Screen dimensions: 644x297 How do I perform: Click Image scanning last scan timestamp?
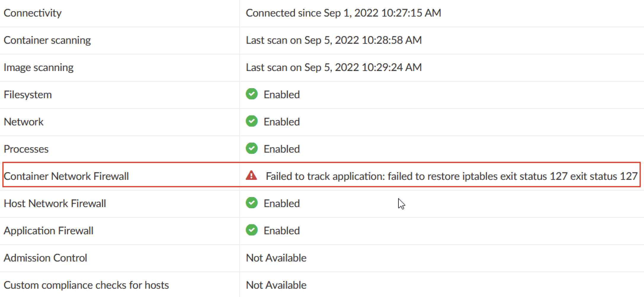click(334, 67)
